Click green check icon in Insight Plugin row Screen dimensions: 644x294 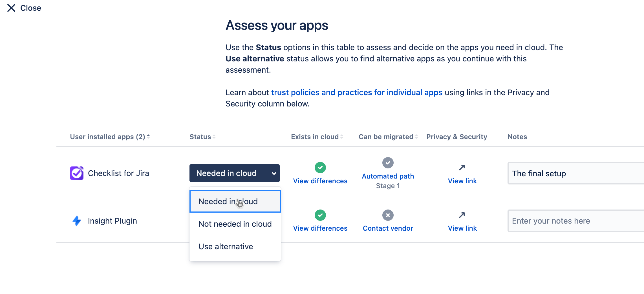pos(320,215)
